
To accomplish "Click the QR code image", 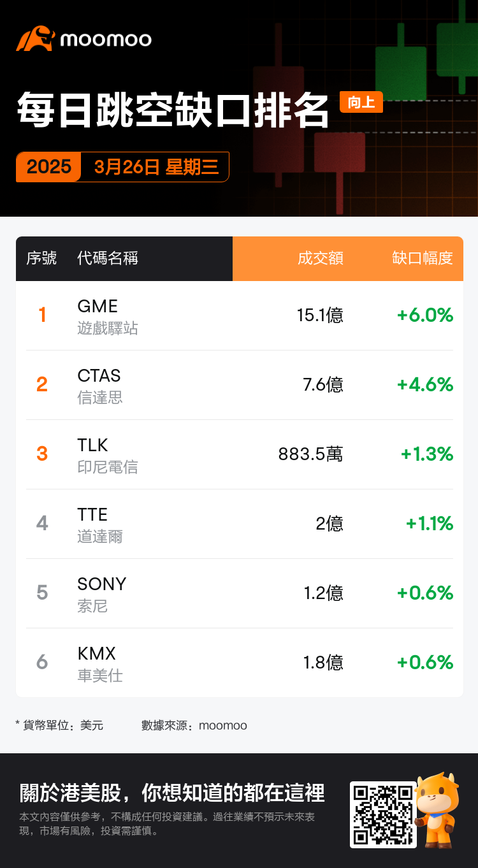I will click(x=383, y=814).
